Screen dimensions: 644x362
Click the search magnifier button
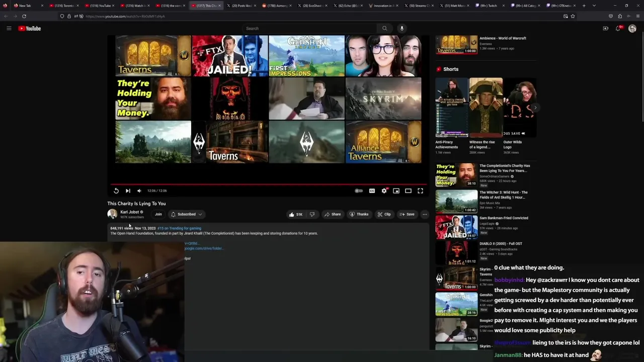point(385,28)
